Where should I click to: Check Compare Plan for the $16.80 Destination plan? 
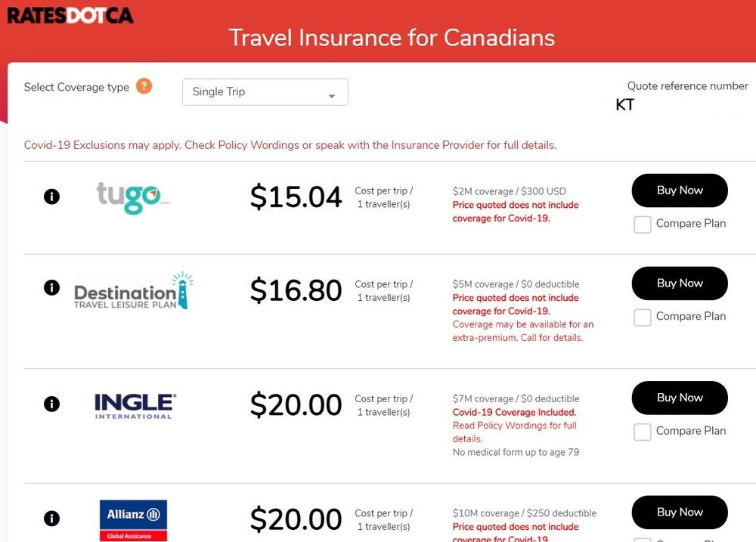point(642,317)
